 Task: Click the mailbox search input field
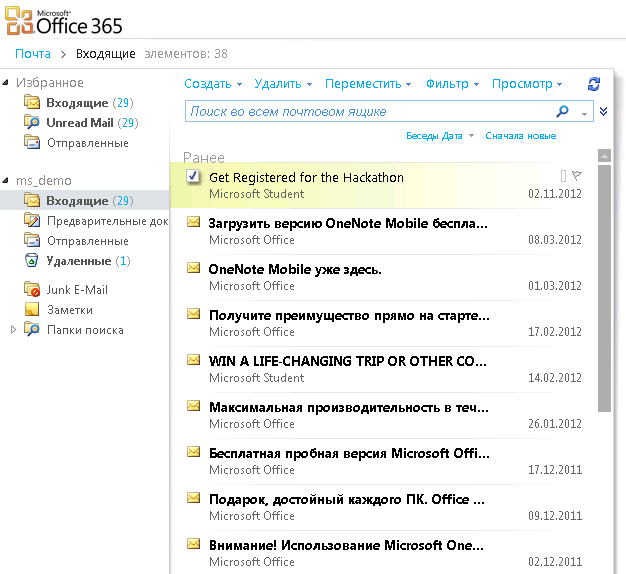(368, 112)
